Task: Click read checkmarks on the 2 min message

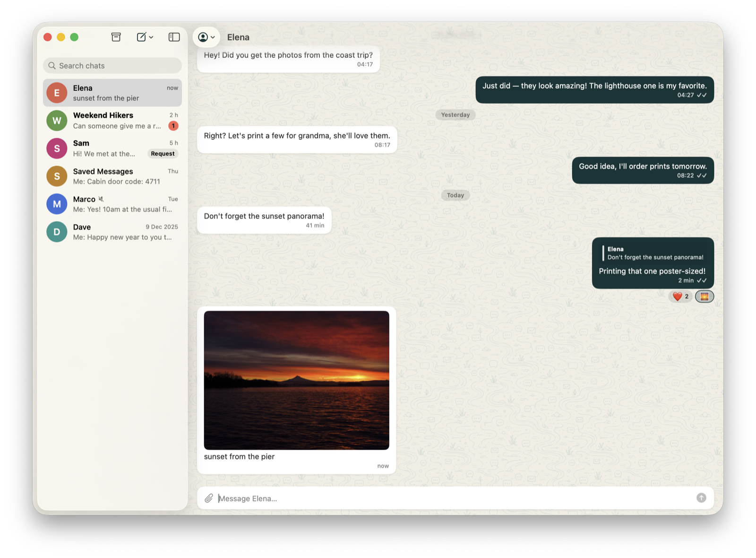Action: (x=702, y=280)
